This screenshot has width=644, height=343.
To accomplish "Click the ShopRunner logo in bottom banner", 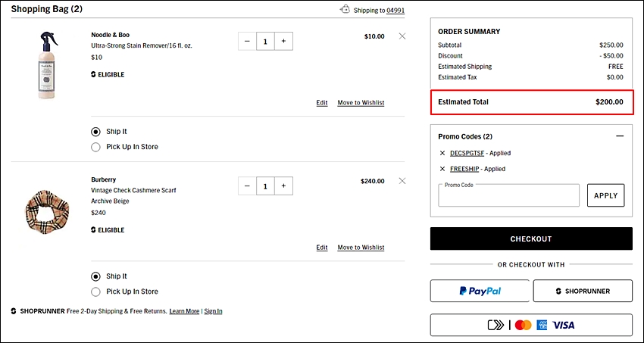I will [x=38, y=311].
